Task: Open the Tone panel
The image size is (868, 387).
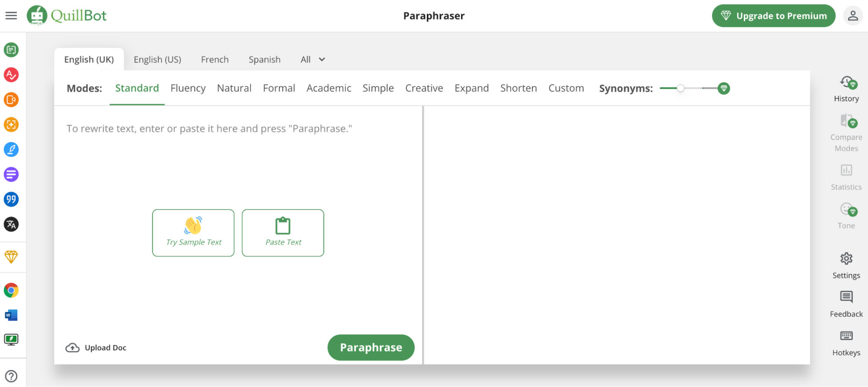Action: [x=846, y=216]
